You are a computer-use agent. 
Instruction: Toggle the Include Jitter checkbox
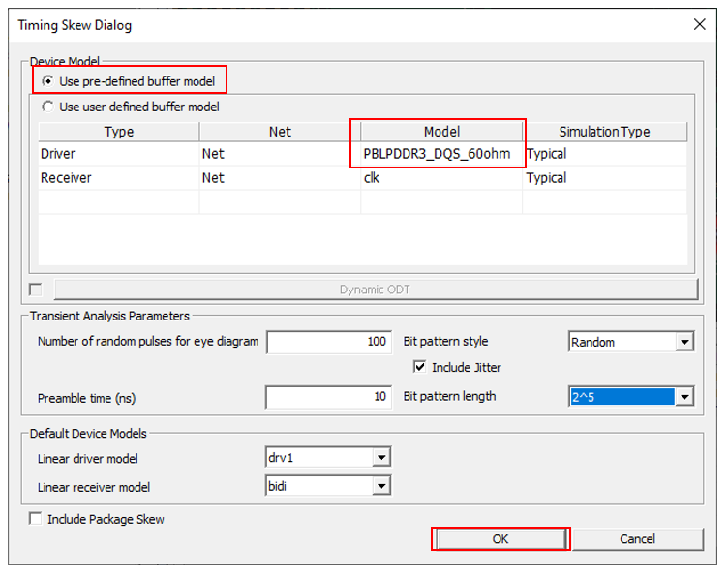click(x=419, y=367)
